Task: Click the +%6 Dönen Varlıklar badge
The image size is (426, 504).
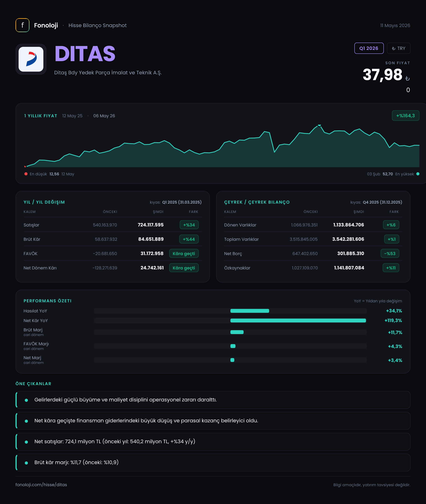Action: [x=391, y=225]
